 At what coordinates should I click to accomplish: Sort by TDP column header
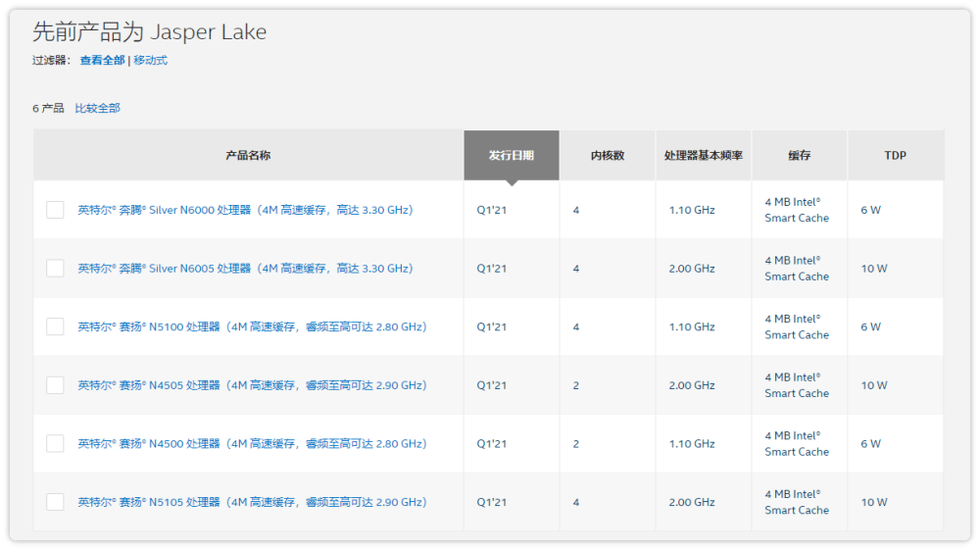(895, 156)
